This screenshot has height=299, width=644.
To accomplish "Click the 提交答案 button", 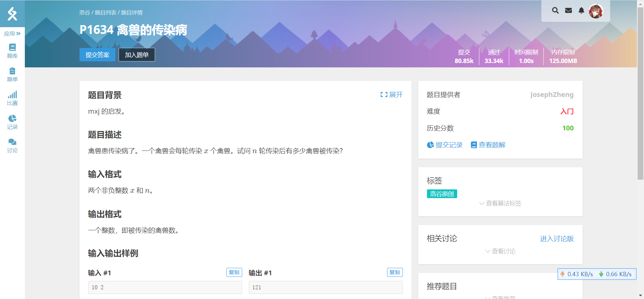I will (97, 55).
